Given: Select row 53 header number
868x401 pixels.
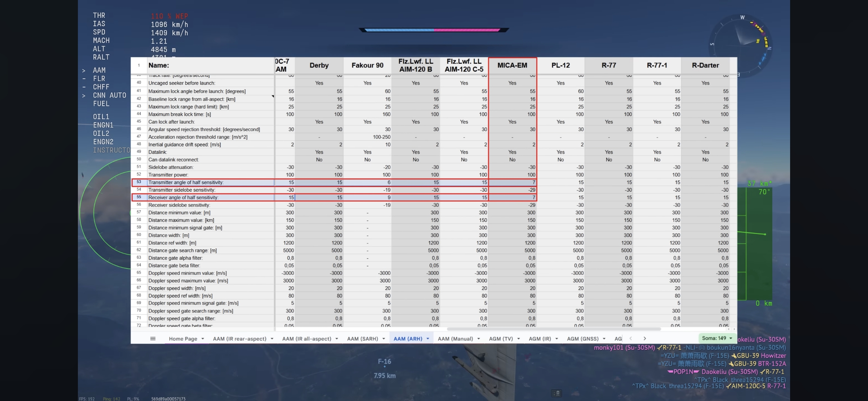Looking at the screenshot, I should 139,182.
